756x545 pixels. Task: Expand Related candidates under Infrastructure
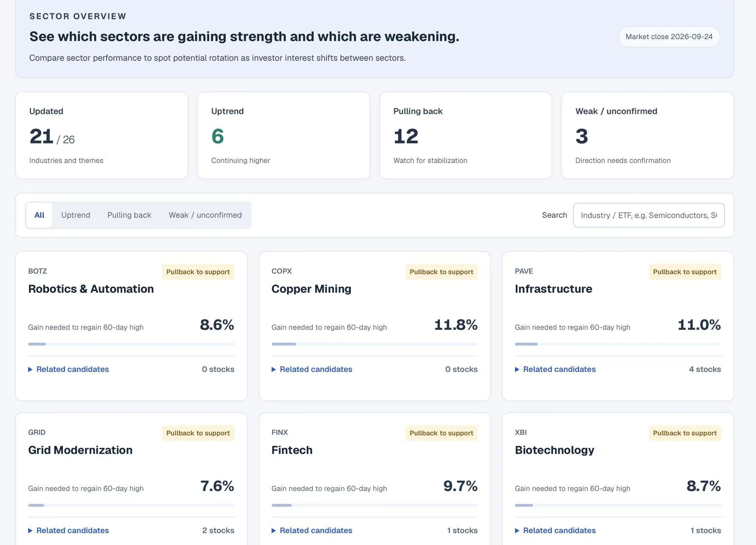pos(555,369)
